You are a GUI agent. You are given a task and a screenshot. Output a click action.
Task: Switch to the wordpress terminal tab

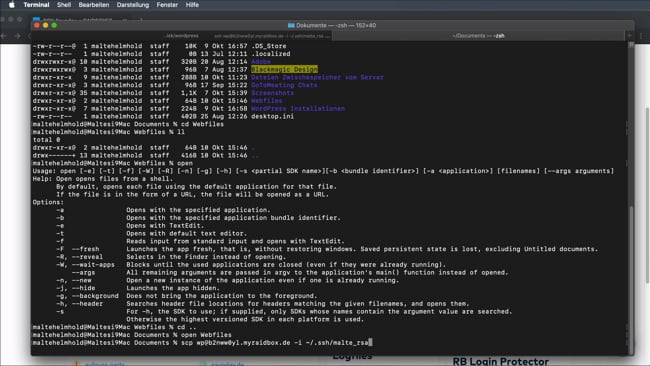(181, 36)
